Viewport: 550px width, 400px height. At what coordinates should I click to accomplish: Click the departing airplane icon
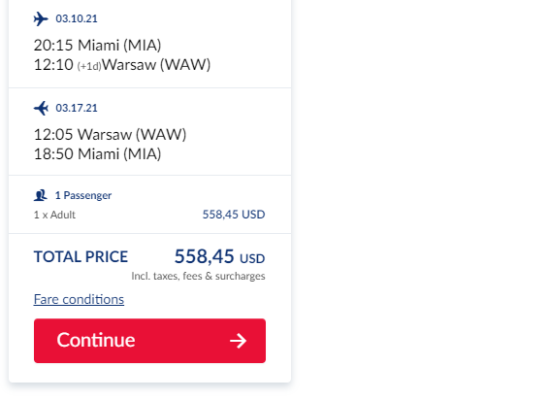(x=41, y=19)
